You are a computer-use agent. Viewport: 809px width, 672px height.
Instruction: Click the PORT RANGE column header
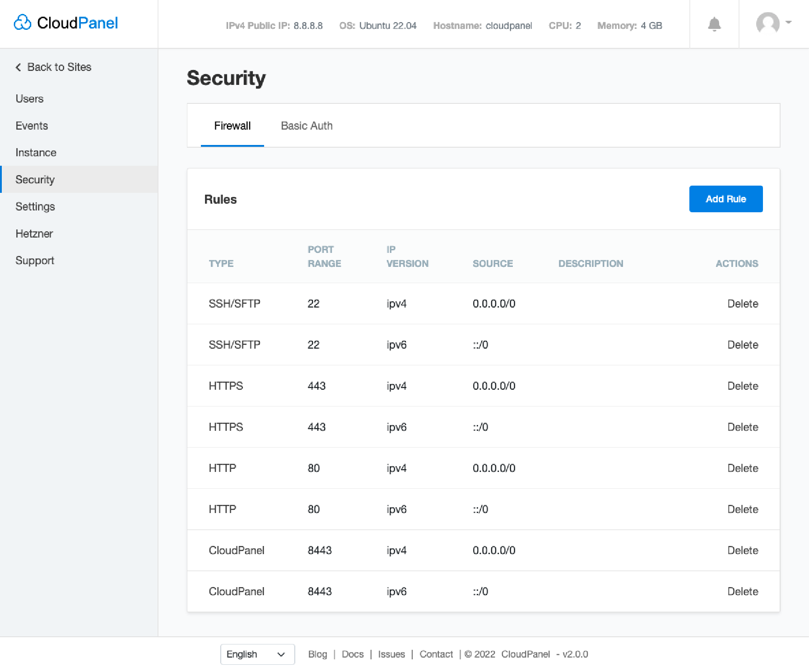(324, 256)
